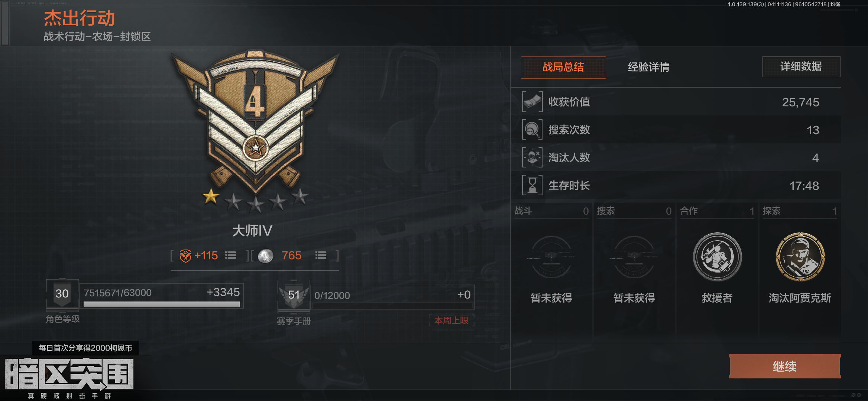Image resolution: width=868 pixels, height=401 pixels.
Task: Switch to the 战局总结 tab
Action: (x=563, y=67)
